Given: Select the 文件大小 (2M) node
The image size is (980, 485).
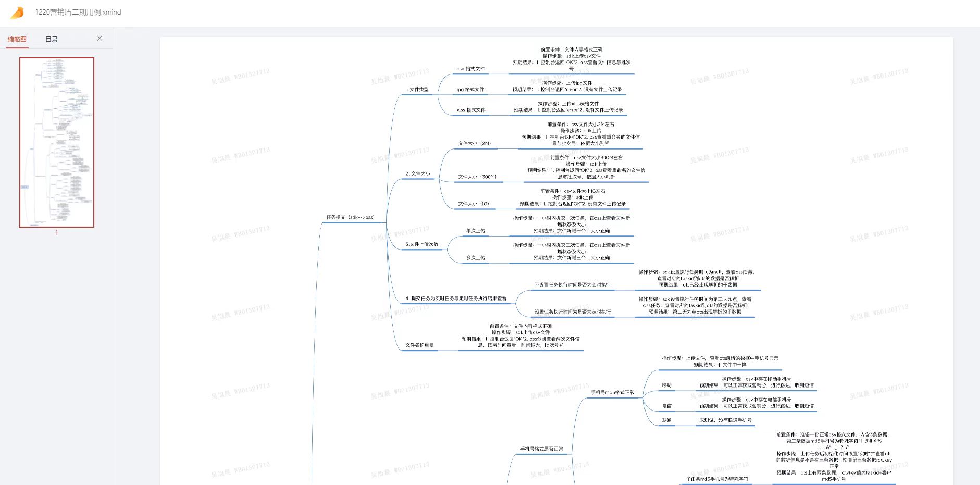Looking at the screenshot, I should [x=475, y=143].
